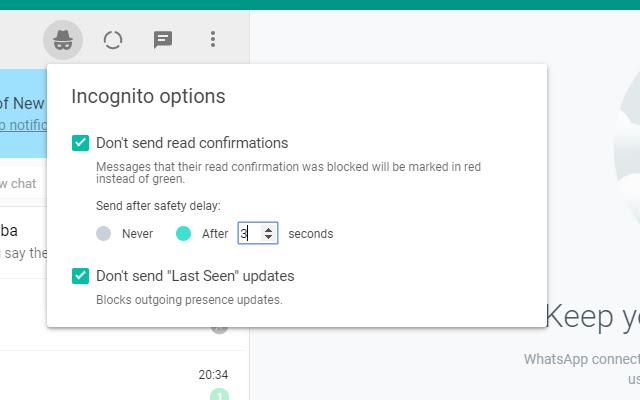Open the Status circle icon

coord(113,40)
